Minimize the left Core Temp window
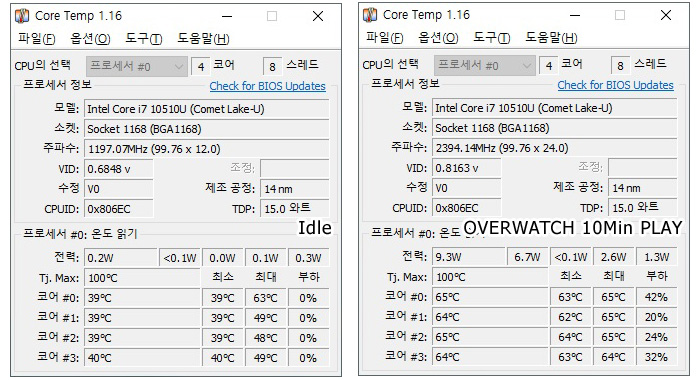700x380 pixels. tap(227, 17)
